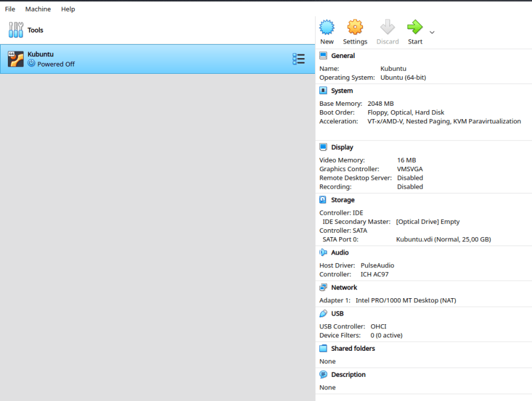Open the Description section header link

click(348, 375)
